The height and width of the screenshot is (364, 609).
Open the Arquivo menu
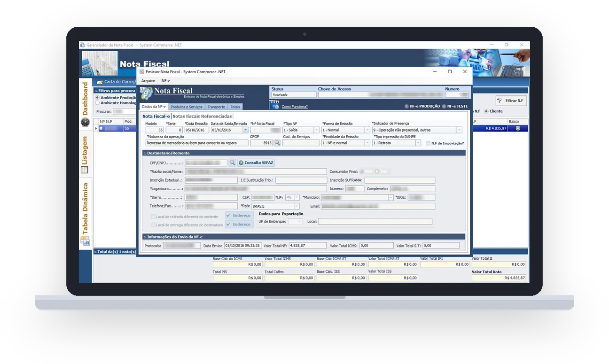148,81
